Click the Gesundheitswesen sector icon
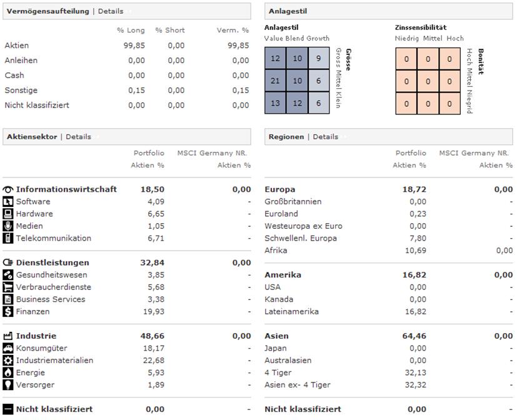The height and width of the screenshot is (420, 517). 8,275
